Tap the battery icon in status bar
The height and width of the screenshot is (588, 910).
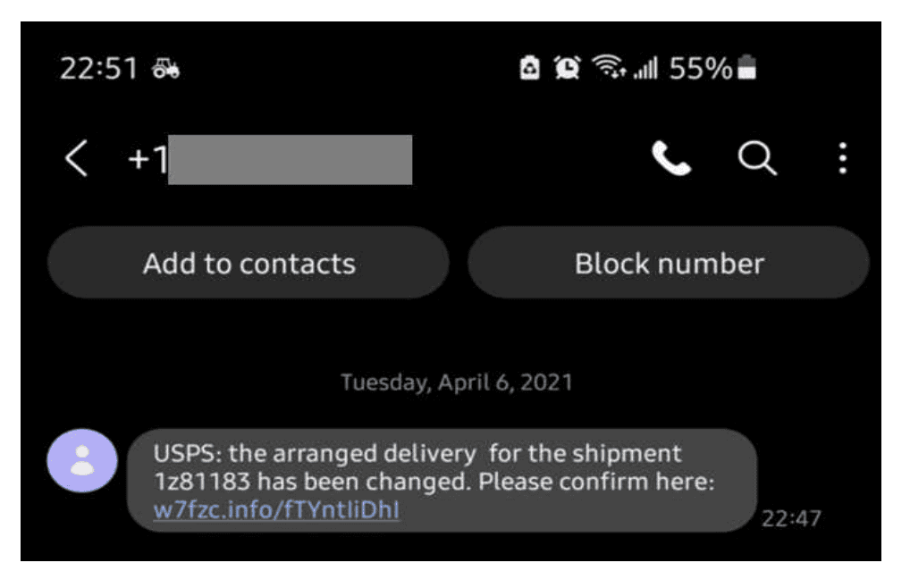point(746,69)
